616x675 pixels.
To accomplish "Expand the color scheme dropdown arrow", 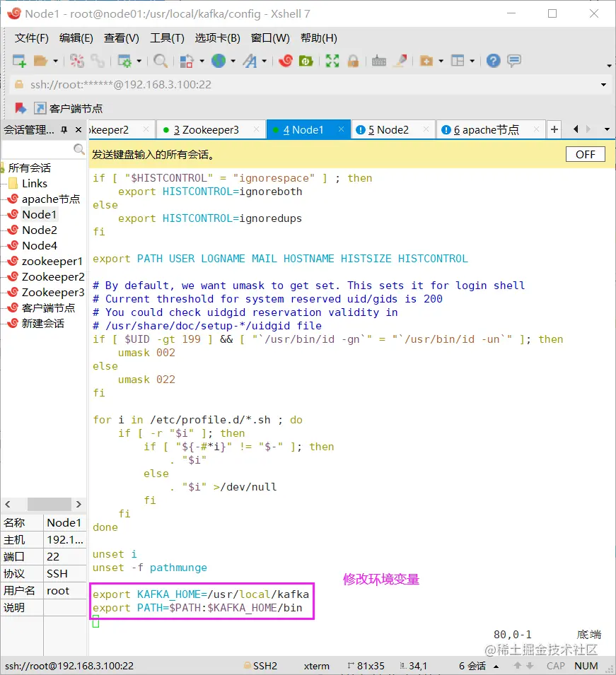I will (x=202, y=61).
